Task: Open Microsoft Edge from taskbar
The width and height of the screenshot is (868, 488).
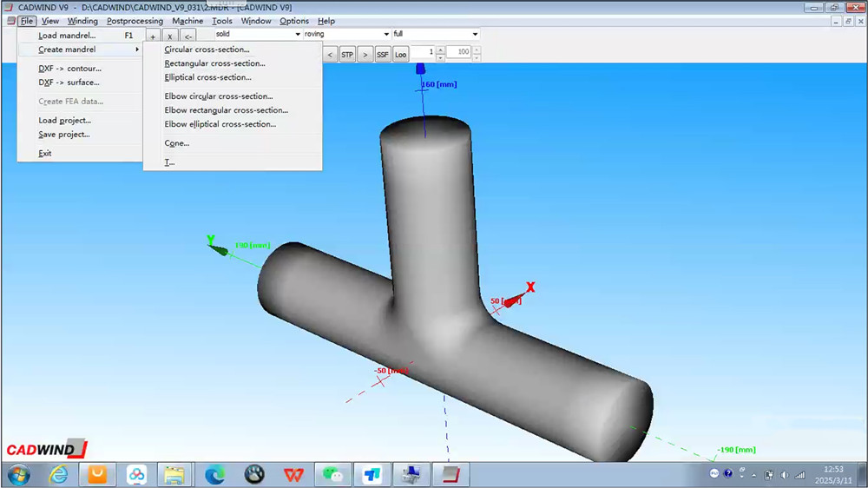Action: point(214,475)
